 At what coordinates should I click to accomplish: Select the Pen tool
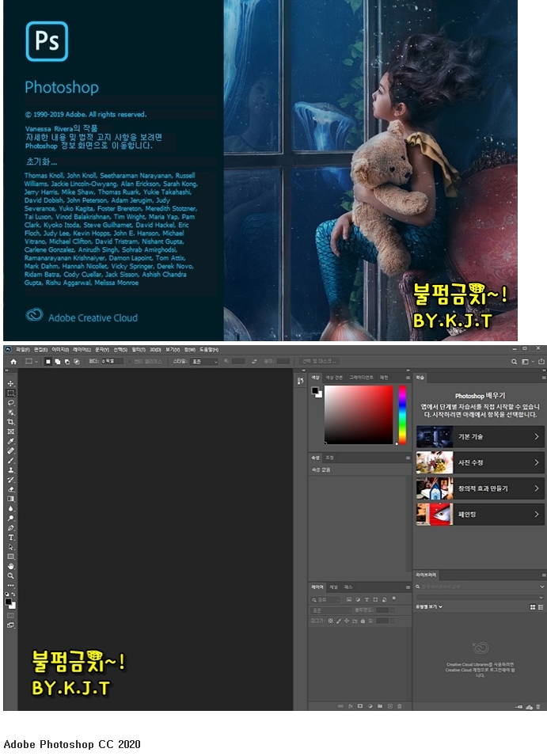point(10,528)
